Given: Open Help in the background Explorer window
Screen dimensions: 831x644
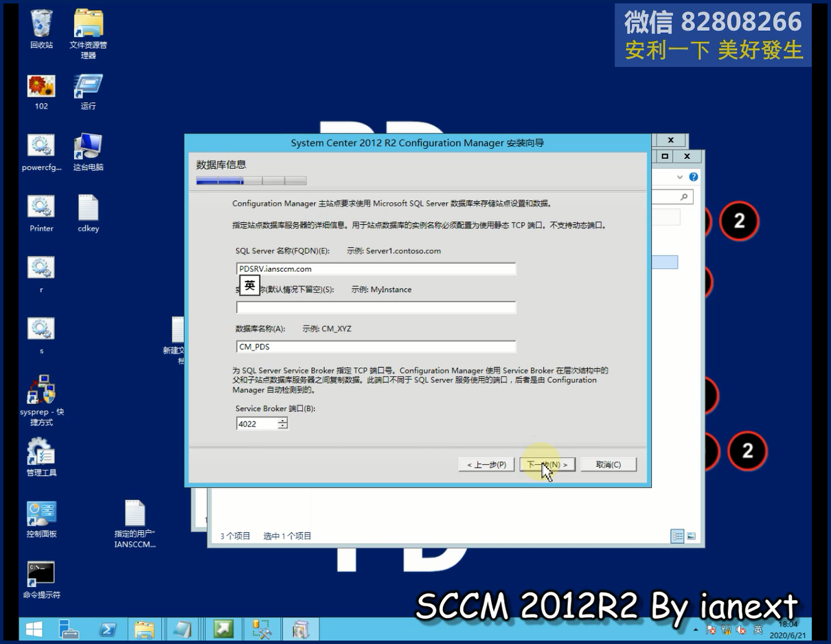Looking at the screenshot, I should tap(694, 177).
